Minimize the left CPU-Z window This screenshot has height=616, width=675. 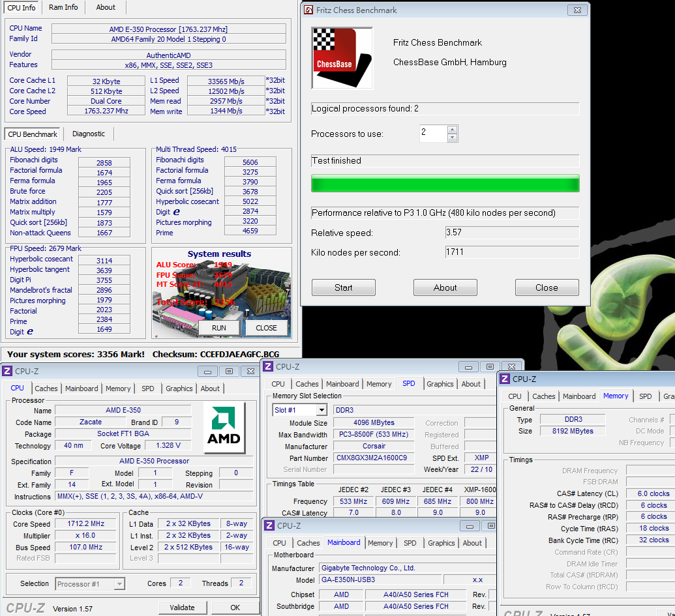click(x=207, y=372)
